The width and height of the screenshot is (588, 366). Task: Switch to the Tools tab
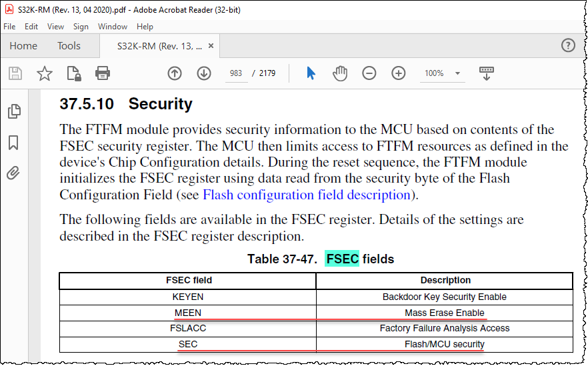click(x=69, y=46)
